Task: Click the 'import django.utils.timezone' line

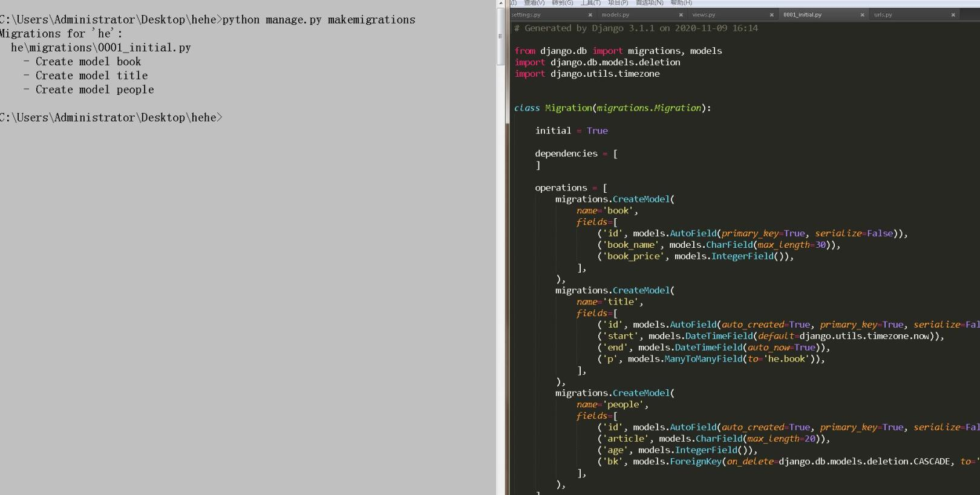Action: click(587, 74)
